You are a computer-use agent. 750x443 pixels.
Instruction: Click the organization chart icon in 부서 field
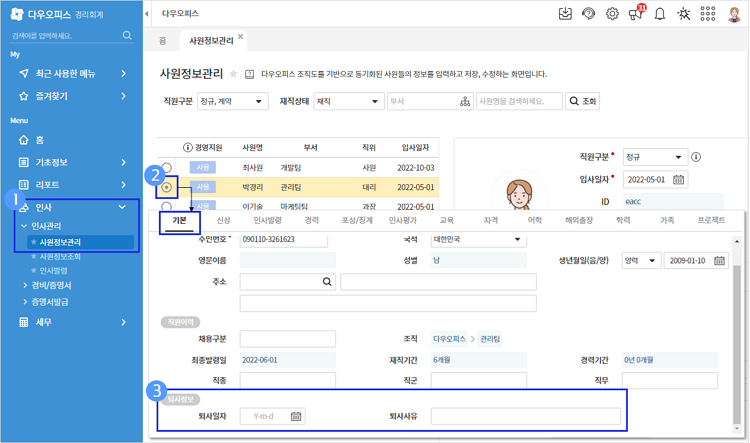(x=465, y=101)
